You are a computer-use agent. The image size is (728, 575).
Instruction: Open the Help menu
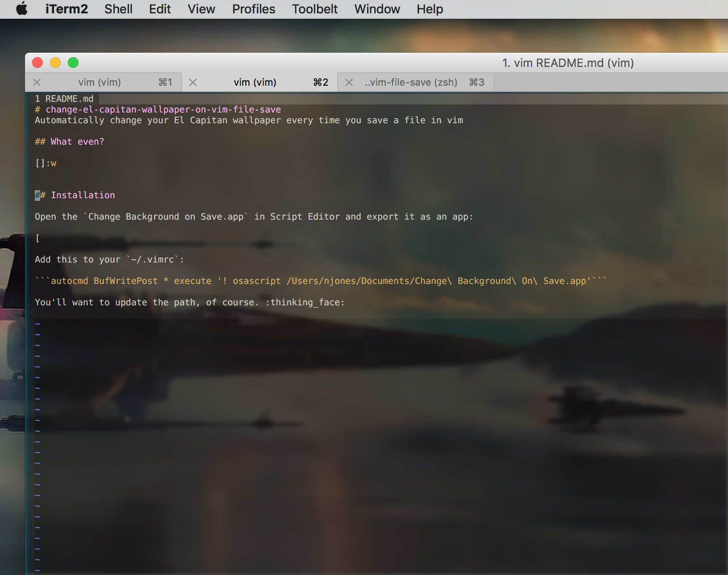[x=430, y=9]
